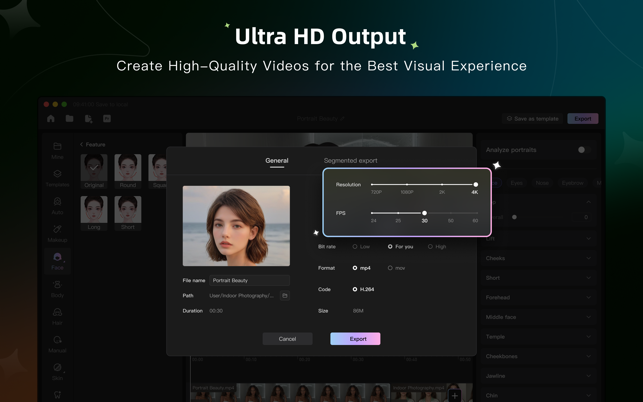This screenshot has width=643, height=402.
Task: Select the Hair tool in the sidebar
Action: [57, 316]
